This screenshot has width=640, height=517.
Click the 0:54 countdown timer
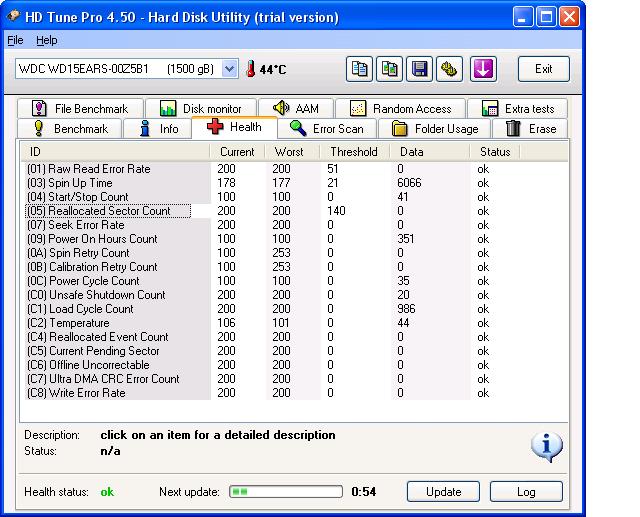coord(364,492)
